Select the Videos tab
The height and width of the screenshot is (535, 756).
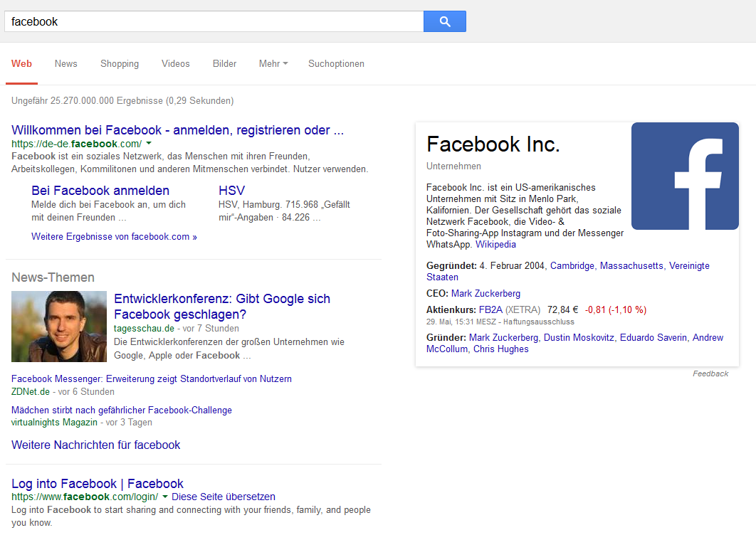pyautogui.click(x=175, y=63)
